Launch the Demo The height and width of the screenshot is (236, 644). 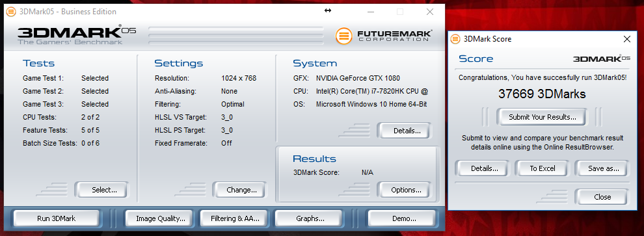point(401,218)
